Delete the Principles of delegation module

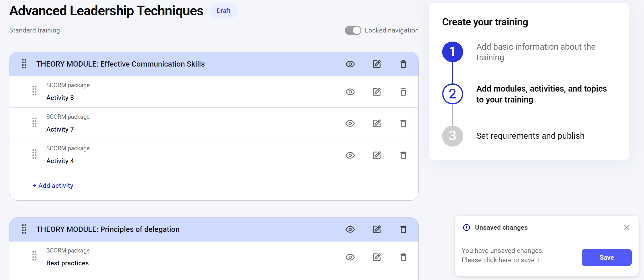point(403,229)
